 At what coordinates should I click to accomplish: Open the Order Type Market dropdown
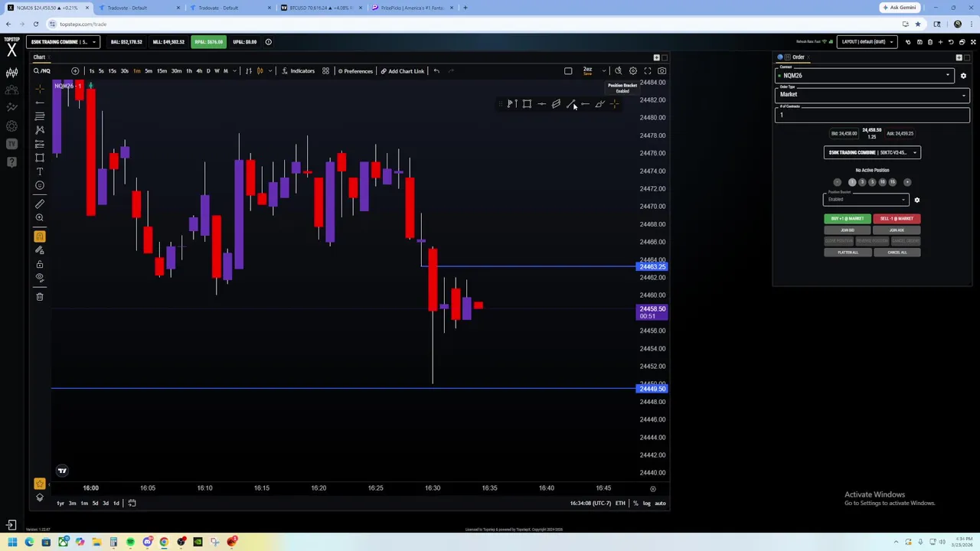[x=872, y=94]
